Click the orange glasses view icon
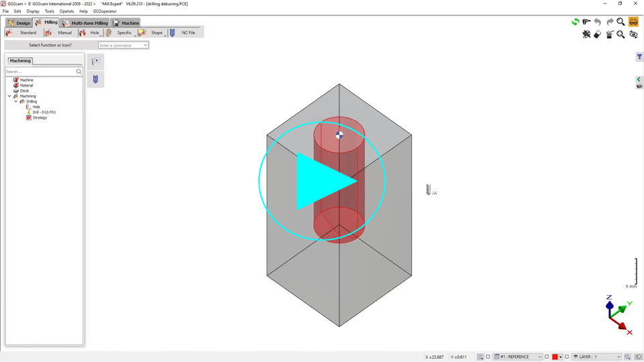 [x=633, y=22]
